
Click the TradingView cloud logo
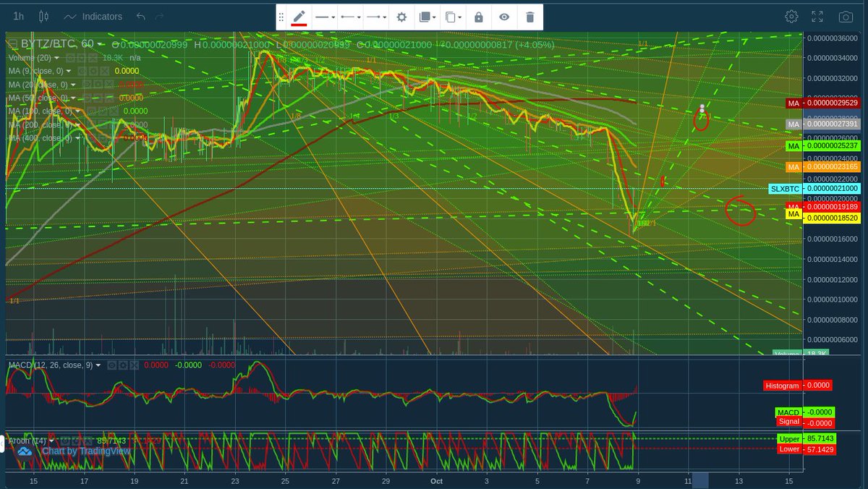tap(25, 451)
